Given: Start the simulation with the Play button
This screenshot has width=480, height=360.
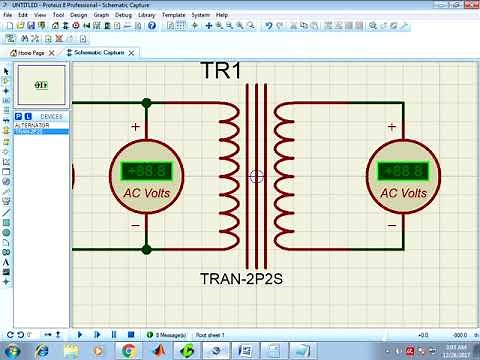Looking at the screenshot, I should click(80, 335).
